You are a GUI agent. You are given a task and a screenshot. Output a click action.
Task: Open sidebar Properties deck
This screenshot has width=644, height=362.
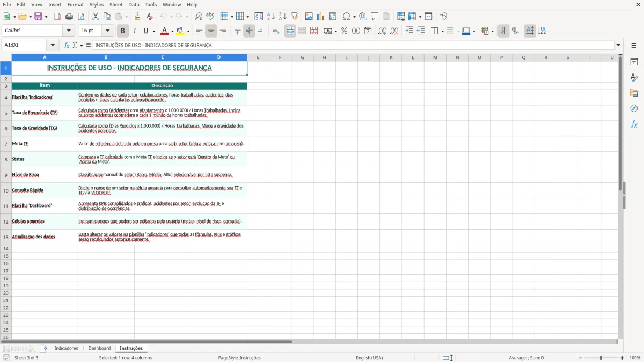tap(634, 62)
